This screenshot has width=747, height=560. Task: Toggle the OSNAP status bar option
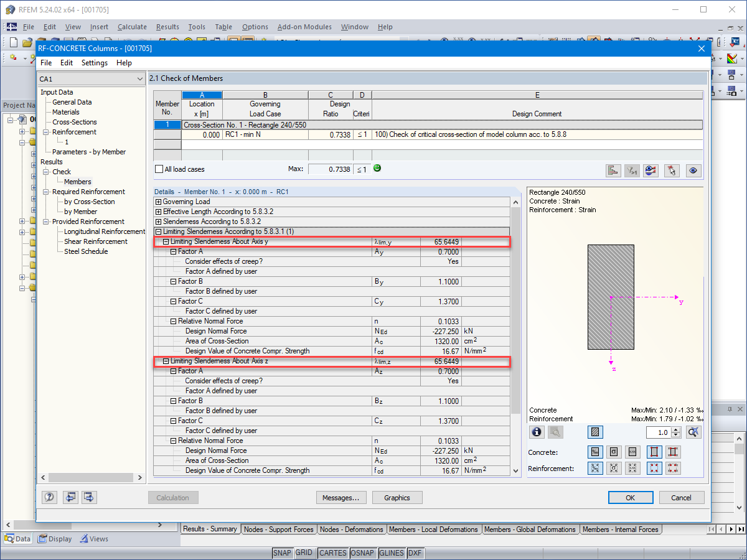tap(362, 553)
